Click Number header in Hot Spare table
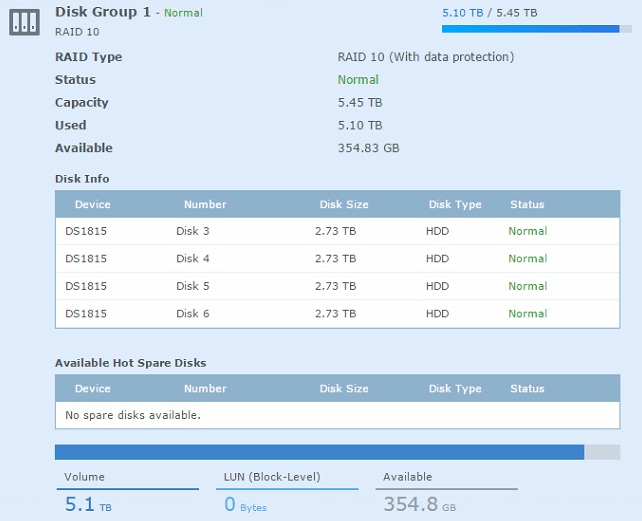Screen dimensions: 642x521 point(205,389)
